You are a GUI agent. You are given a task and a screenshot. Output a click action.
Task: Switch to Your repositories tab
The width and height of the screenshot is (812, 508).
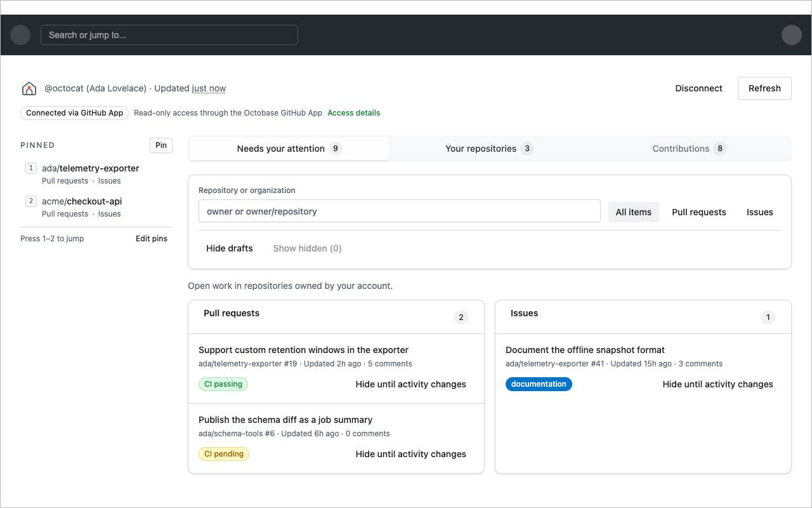[490, 149]
